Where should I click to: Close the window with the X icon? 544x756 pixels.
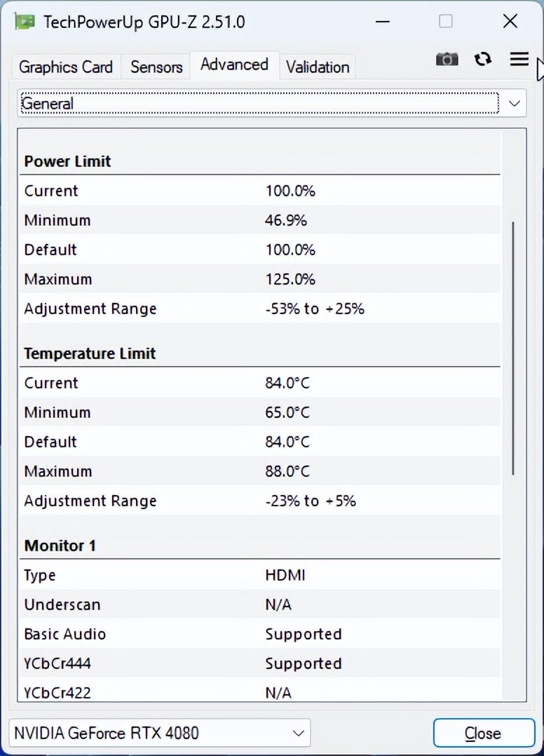click(510, 22)
